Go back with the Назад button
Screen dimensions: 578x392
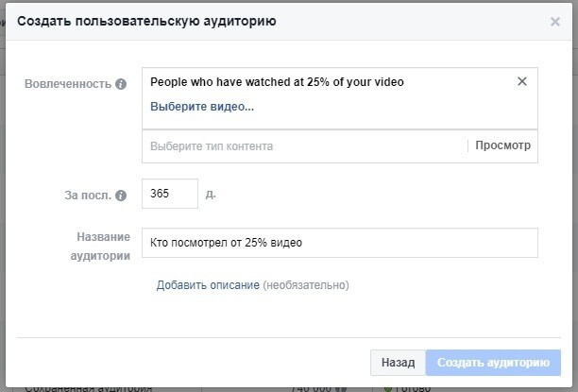click(x=398, y=362)
